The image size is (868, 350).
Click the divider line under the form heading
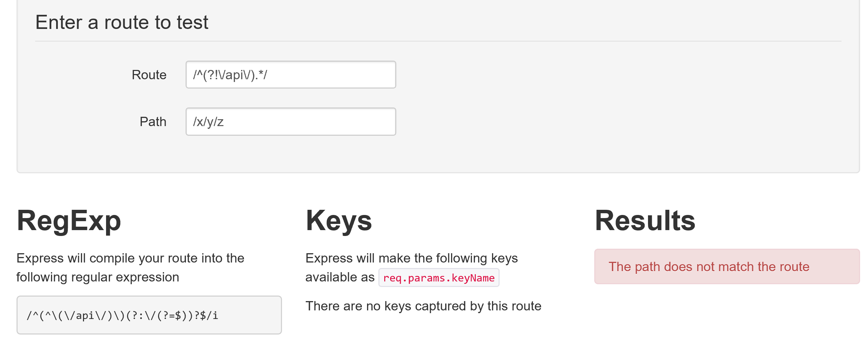click(438, 41)
